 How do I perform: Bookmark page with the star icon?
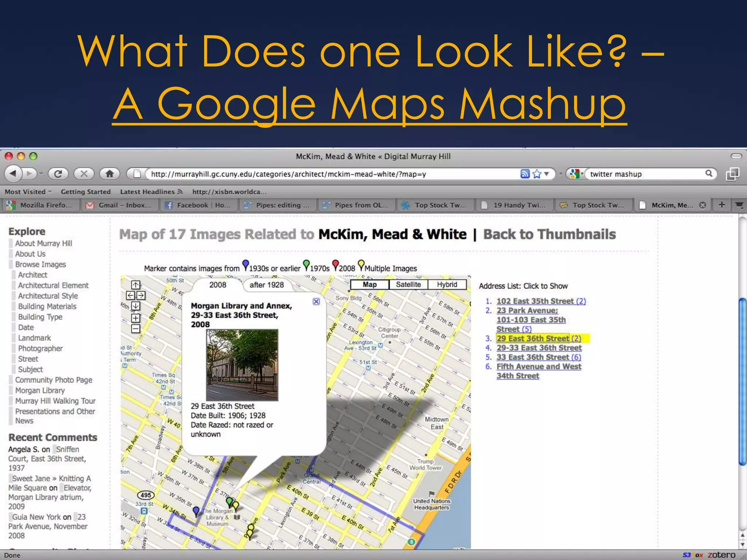(537, 174)
